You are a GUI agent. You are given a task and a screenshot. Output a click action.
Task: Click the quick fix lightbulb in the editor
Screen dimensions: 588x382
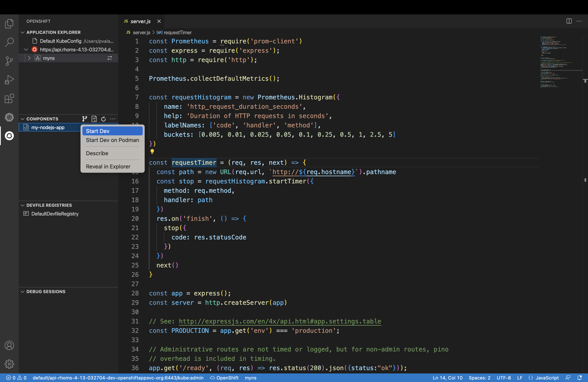click(152, 152)
